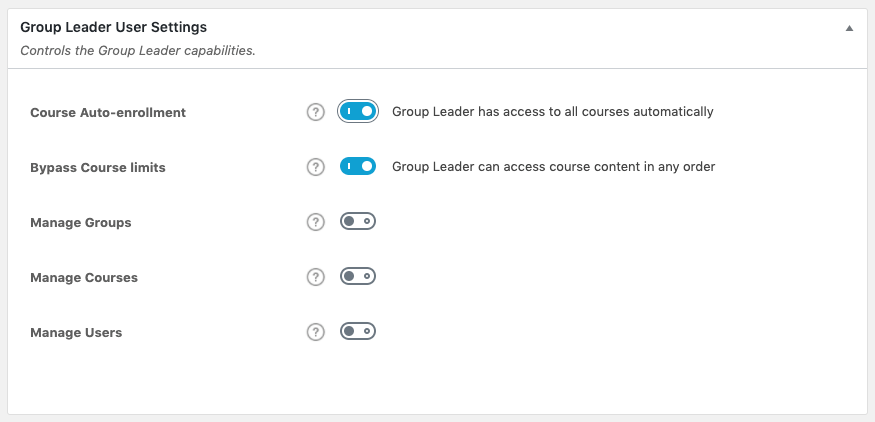The height and width of the screenshot is (422, 875).
Task: Turn off Bypass Course limits switch
Action: pos(358,167)
